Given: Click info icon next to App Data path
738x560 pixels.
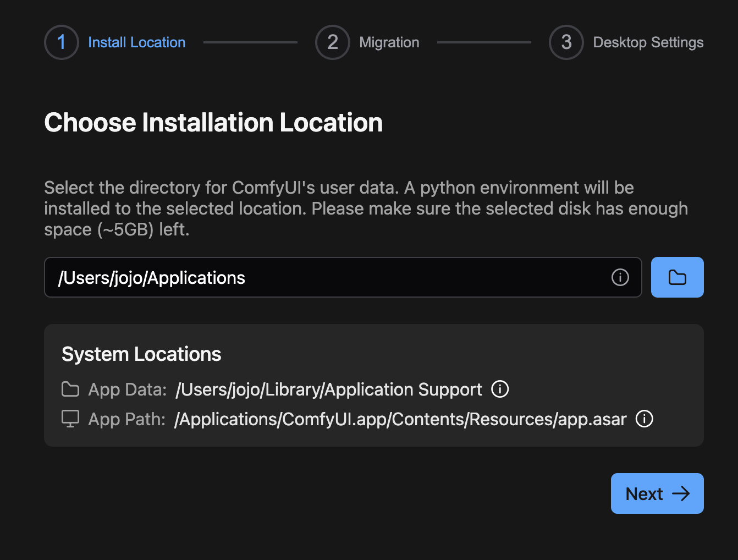Looking at the screenshot, I should (500, 389).
